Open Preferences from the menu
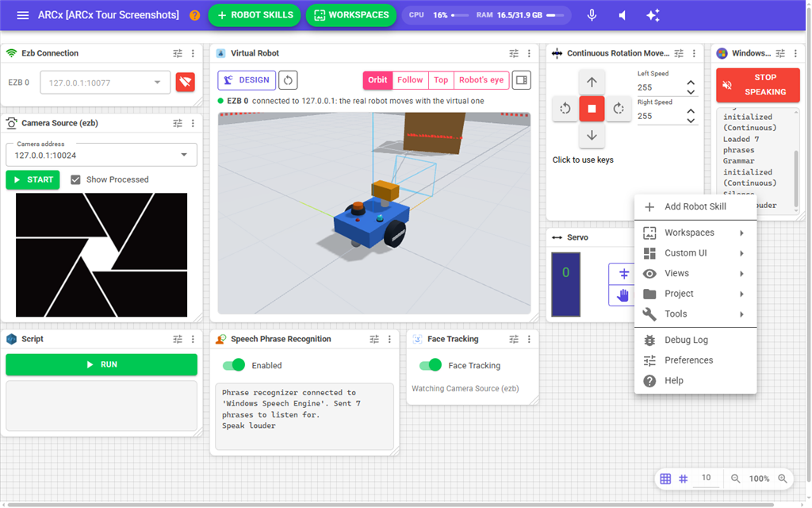 (695, 360)
